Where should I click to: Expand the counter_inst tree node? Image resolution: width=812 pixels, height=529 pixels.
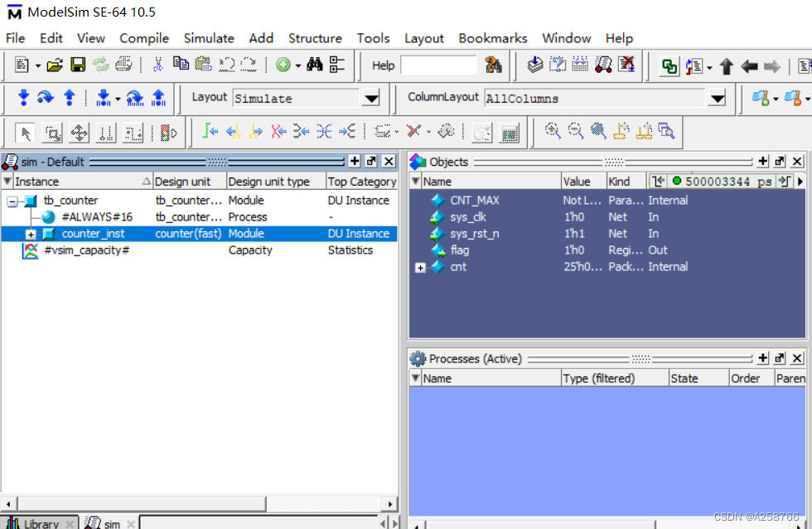(x=31, y=234)
